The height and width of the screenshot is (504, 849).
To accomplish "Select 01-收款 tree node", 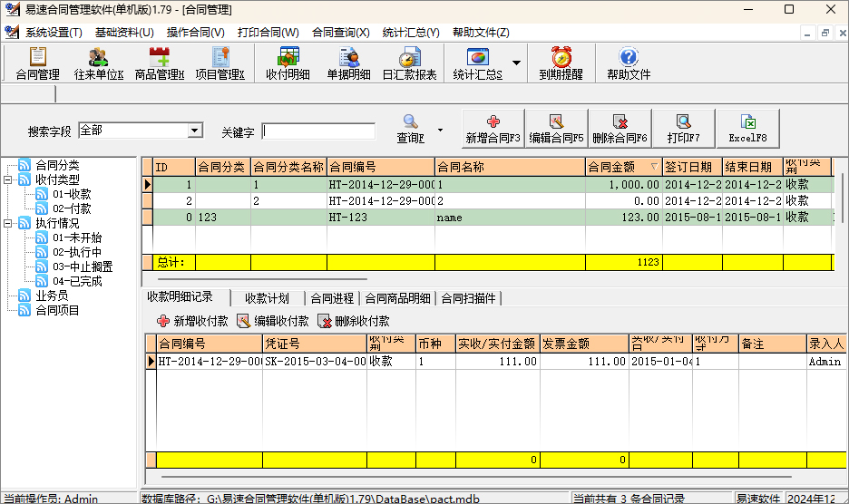I will click(72, 194).
